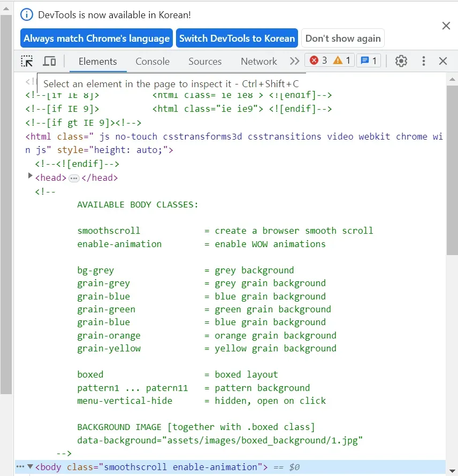
Task: Click the yellow warning count badge
Action: [x=342, y=60]
